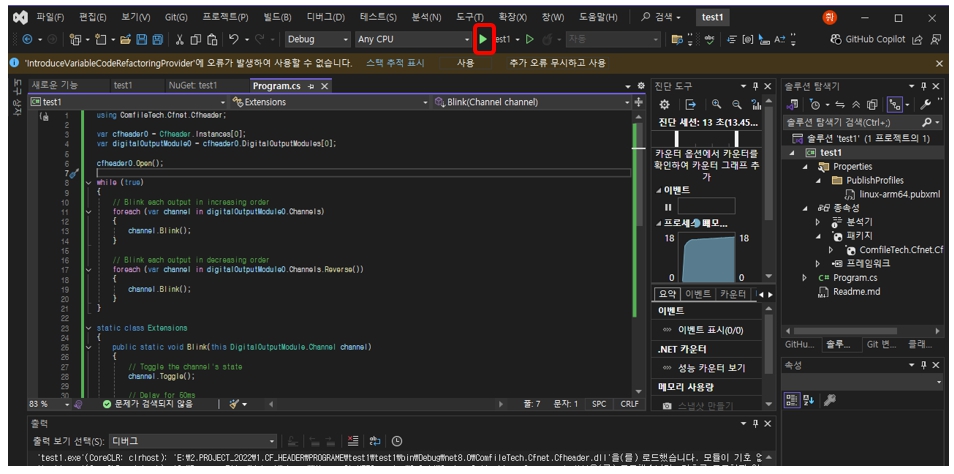Click 추가 오류 무시하고 사용 button
954x474 pixels.
pyautogui.click(x=557, y=63)
